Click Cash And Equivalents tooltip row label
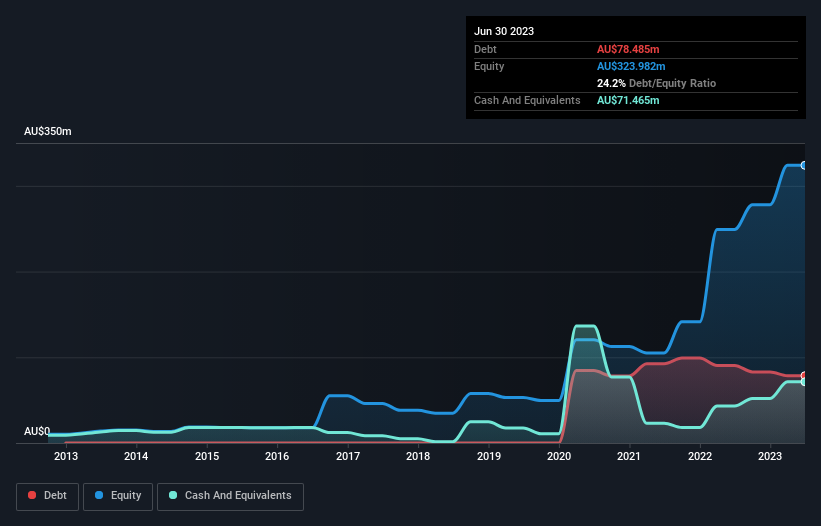 [x=527, y=100]
